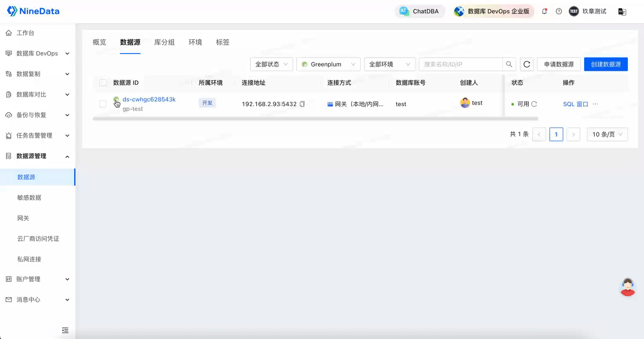Go to next page arrow
The image size is (644, 339).
pos(573,134)
